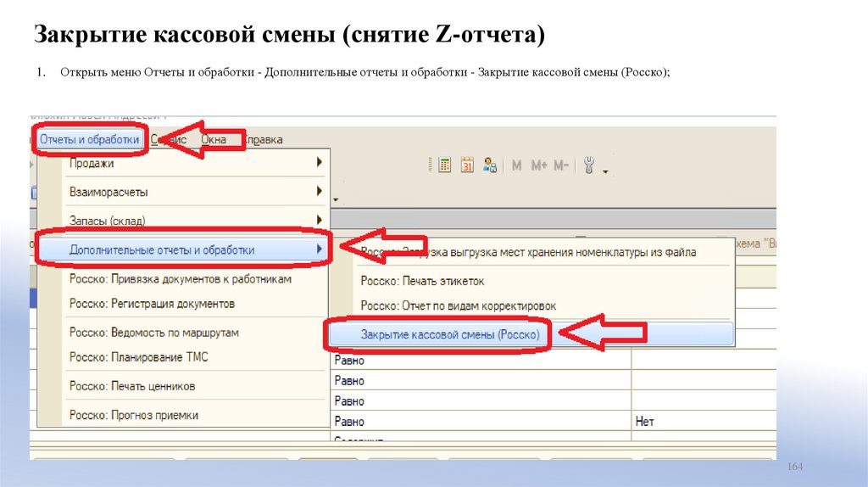This screenshot has width=868, height=487.
Task: Select Росско: Печать ценников
Action: point(183,386)
